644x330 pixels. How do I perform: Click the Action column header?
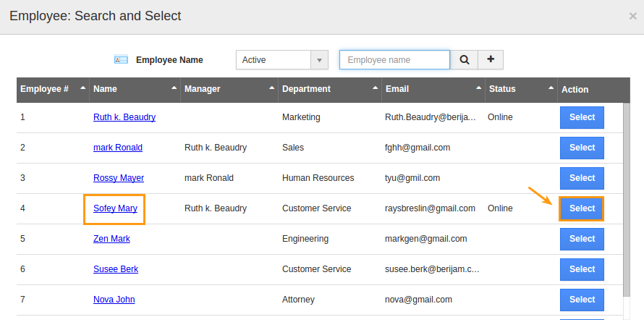(x=575, y=90)
